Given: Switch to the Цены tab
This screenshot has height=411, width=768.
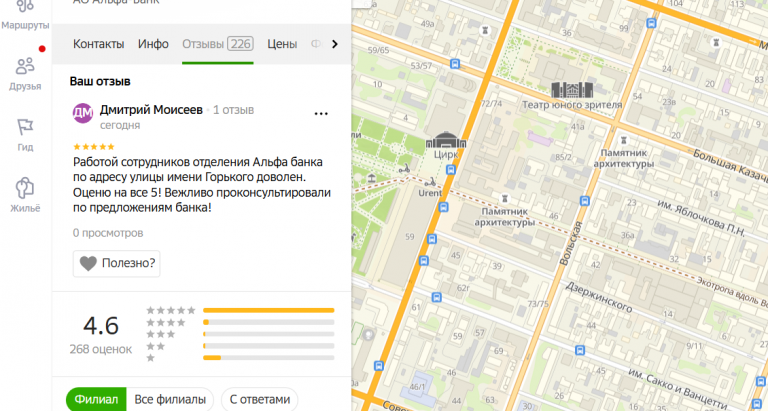Looking at the screenshot, I should [x=282, y=44].
